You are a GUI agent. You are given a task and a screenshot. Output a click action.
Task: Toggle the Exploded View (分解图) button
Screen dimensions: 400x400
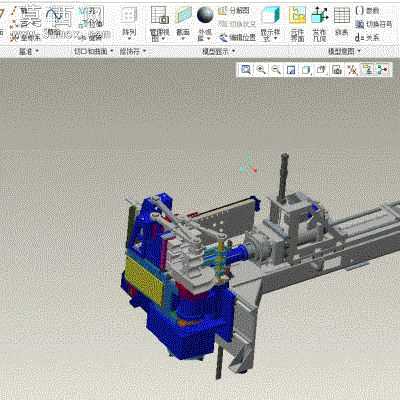pos(234,11)
